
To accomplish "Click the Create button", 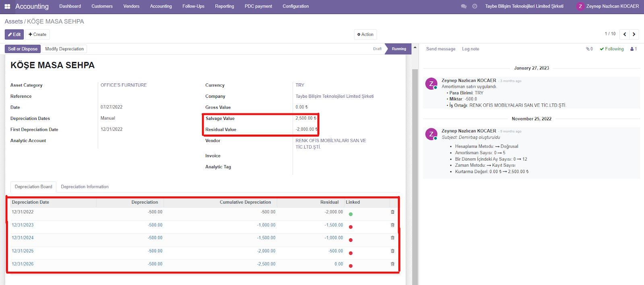I will click(x=37, y=35).
